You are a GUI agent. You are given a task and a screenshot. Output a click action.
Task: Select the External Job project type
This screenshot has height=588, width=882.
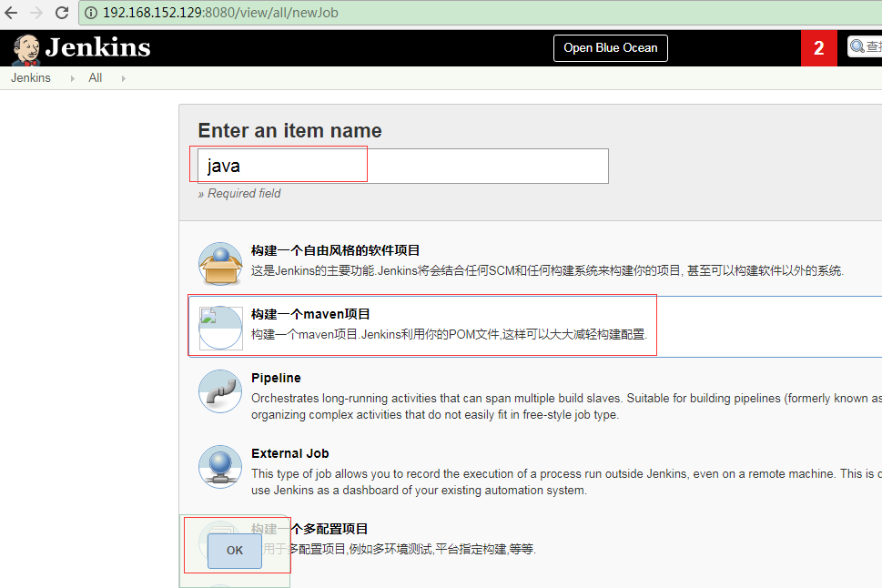[290, 453]
